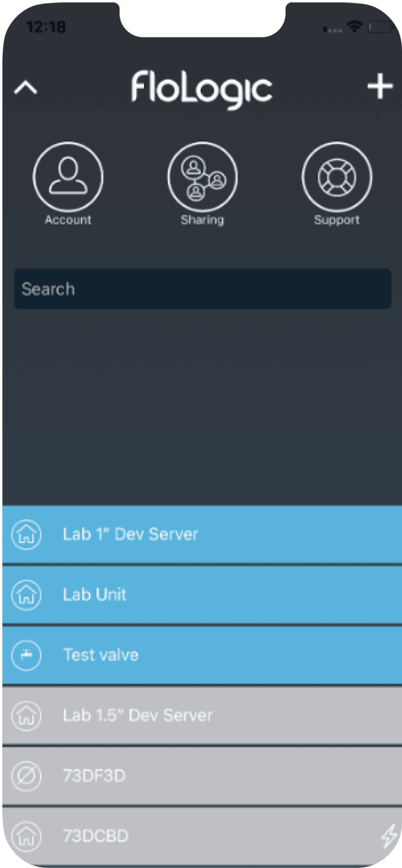This screenshot has width=402, height=868.
Task: Tap the Sharing label
Action: tap(202, 220)
